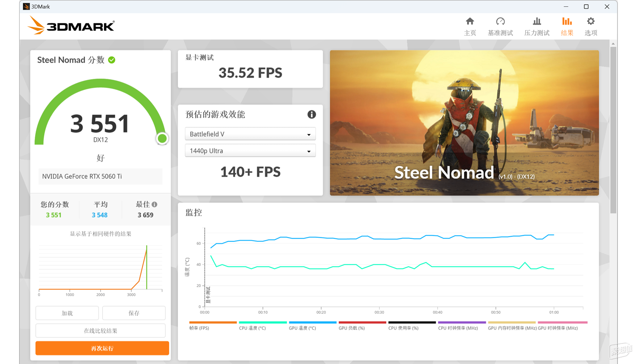Click the 您的分数 value 3 551
This screenshot has width=637, height=364.
click(54, 215)
